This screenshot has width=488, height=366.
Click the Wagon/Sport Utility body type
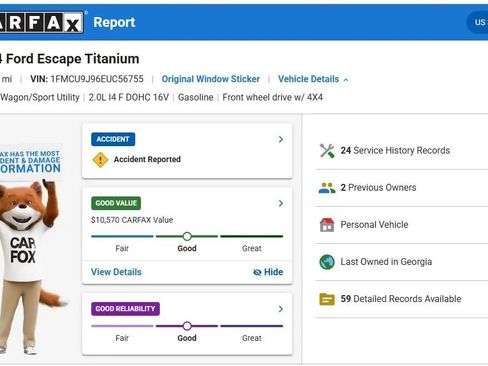[x=40, y=97]
